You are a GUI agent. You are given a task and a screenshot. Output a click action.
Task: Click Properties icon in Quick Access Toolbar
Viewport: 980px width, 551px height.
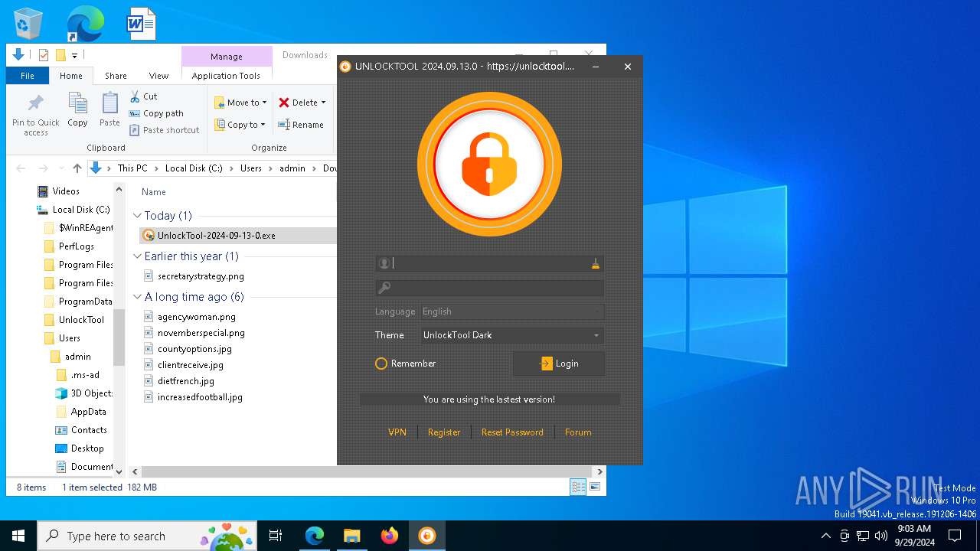[x=44, y=55]
